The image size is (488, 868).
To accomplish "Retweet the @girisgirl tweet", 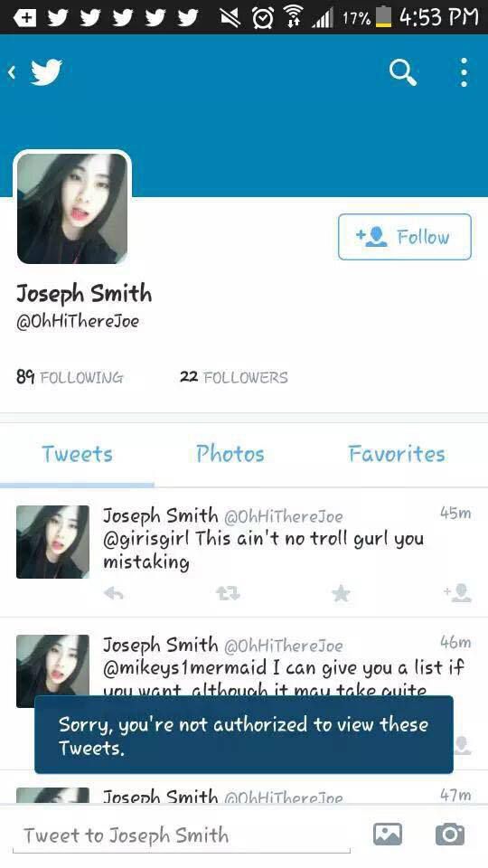I will tap(228, 594).
